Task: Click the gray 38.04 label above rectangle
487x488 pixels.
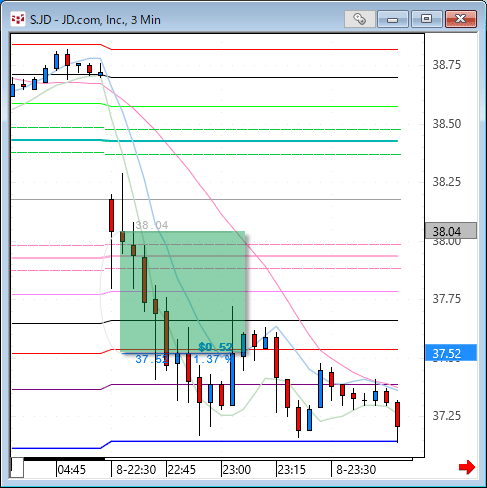Action: [x=152, y=225]
